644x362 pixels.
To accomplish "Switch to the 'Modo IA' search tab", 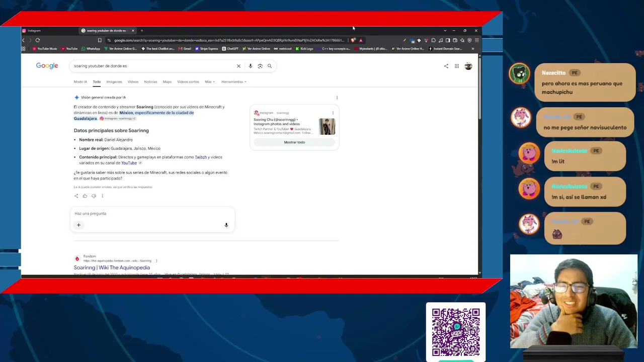I will pos(80,81).
